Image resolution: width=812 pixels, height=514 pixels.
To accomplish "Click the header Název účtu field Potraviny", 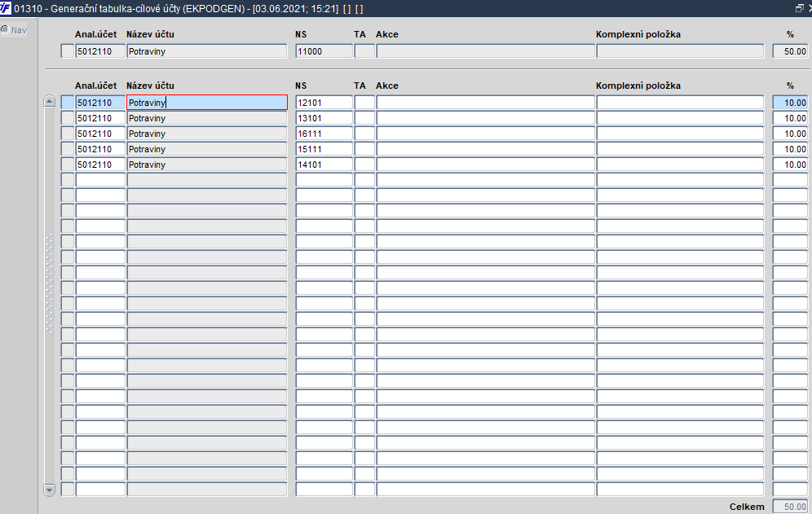I will click(206, 51).
